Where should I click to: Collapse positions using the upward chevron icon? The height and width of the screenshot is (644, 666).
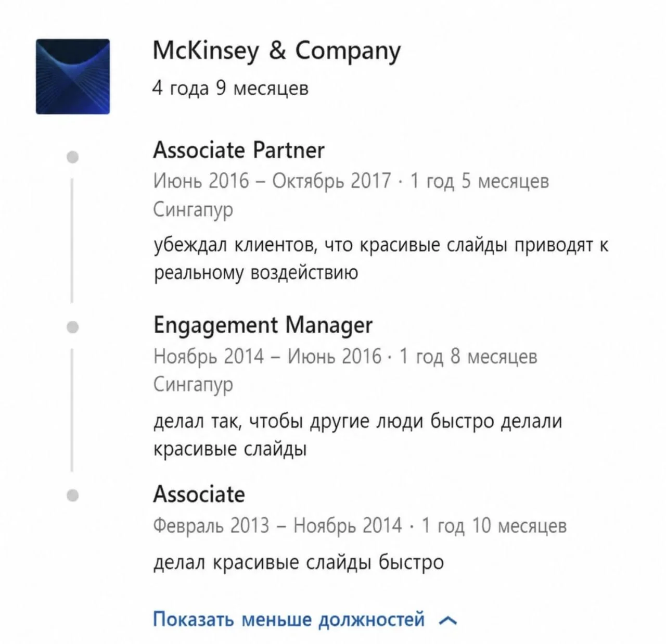click(448, 620)
